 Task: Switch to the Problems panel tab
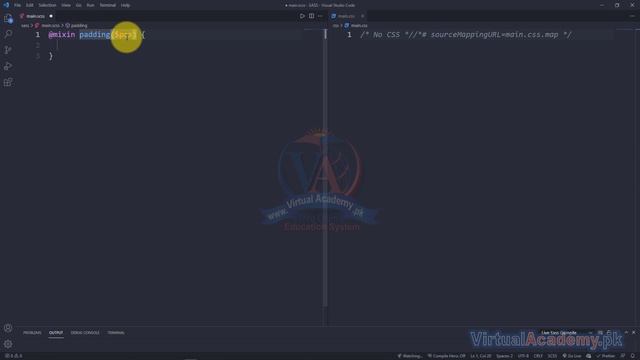(x=32, y=333)
